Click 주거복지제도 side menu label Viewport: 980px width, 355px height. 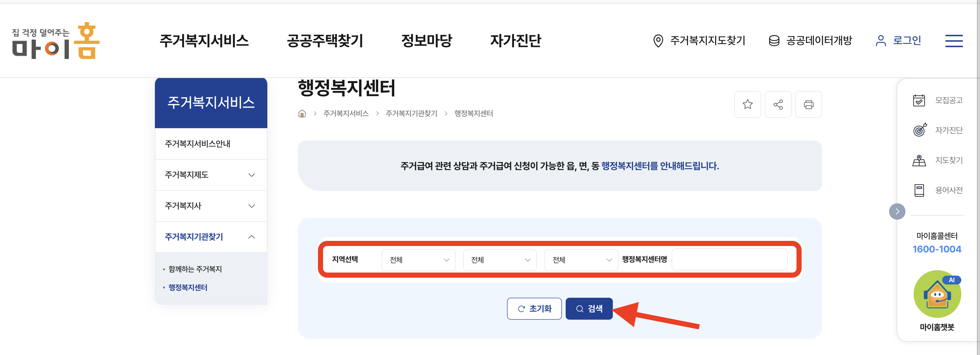187,175
